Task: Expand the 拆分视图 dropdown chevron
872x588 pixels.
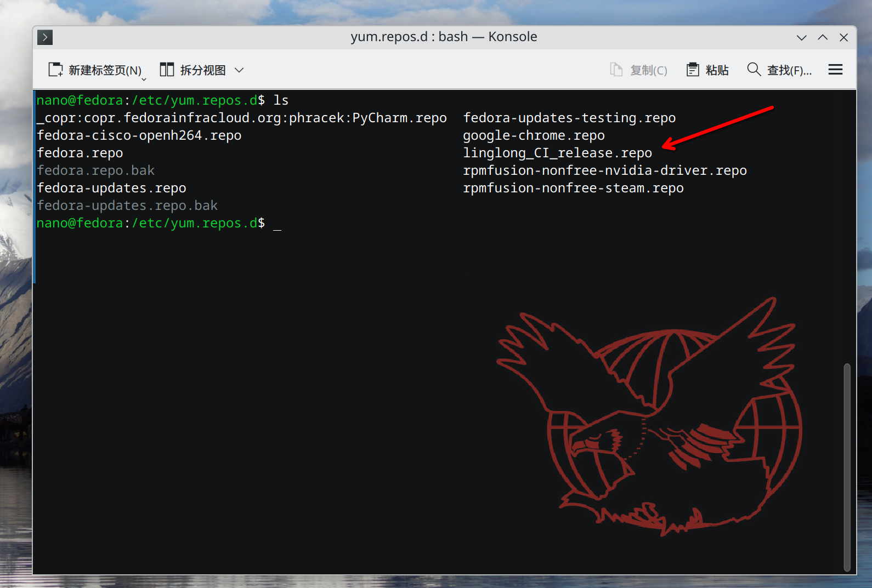Action: tap(239, 70)
